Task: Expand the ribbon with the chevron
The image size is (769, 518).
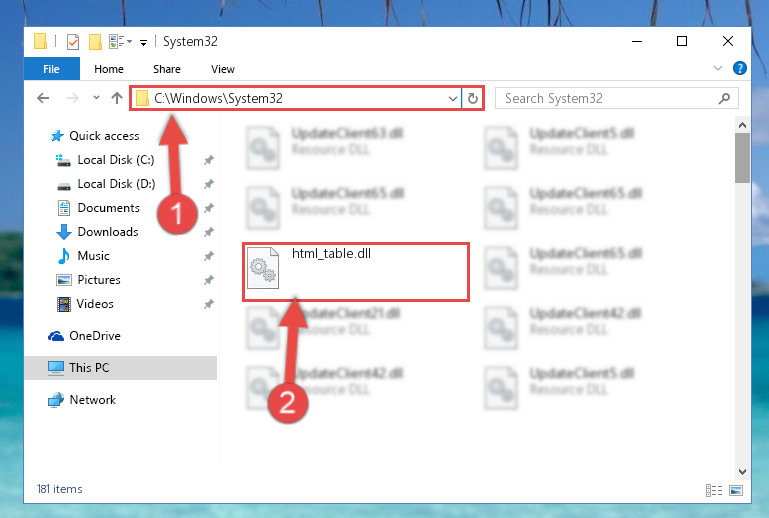Action: [x=718, y=68]
